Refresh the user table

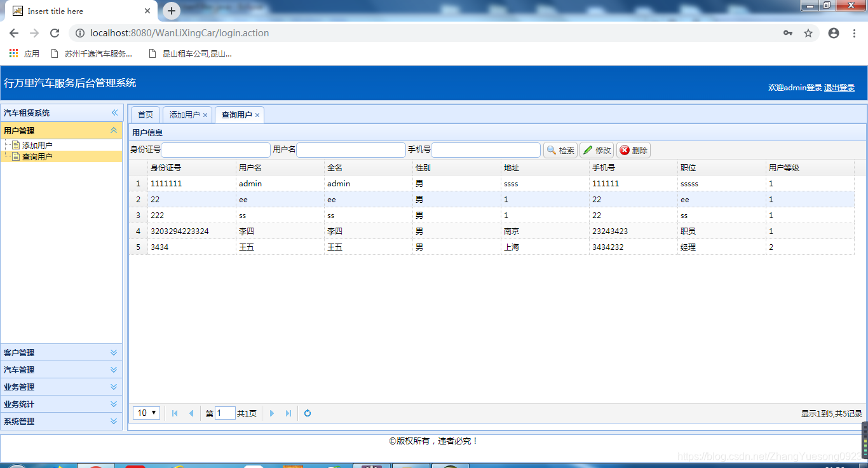pos(308,413)
